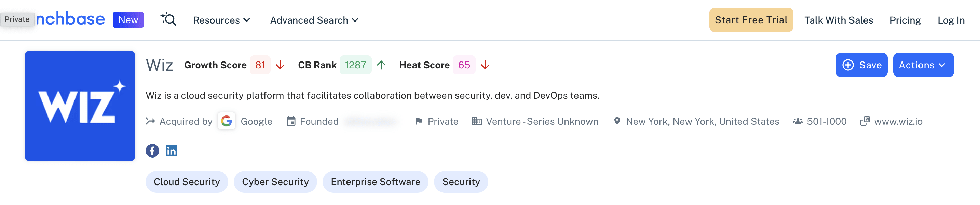Click the Heat Score value 65

pyautogui.click(x=464, y=65)
